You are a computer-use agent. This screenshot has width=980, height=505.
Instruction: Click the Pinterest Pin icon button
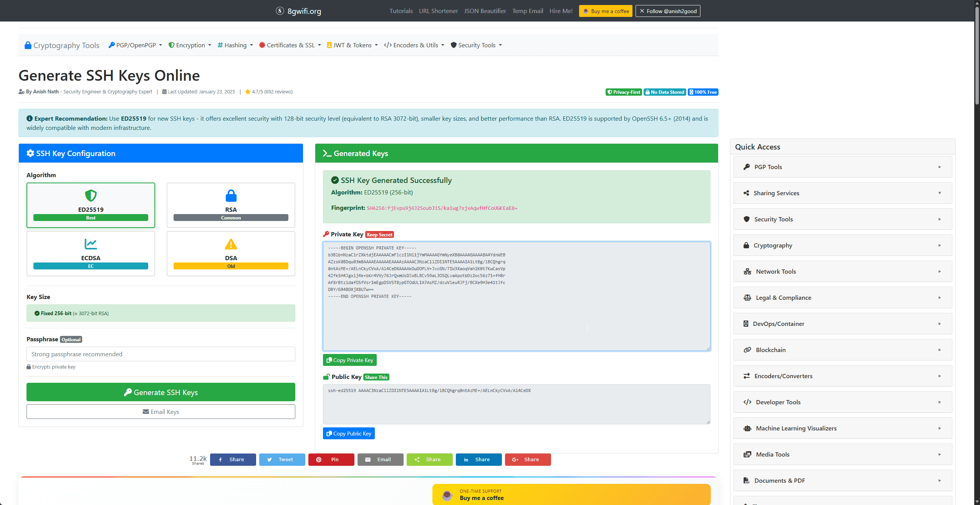tap(331, 459)
